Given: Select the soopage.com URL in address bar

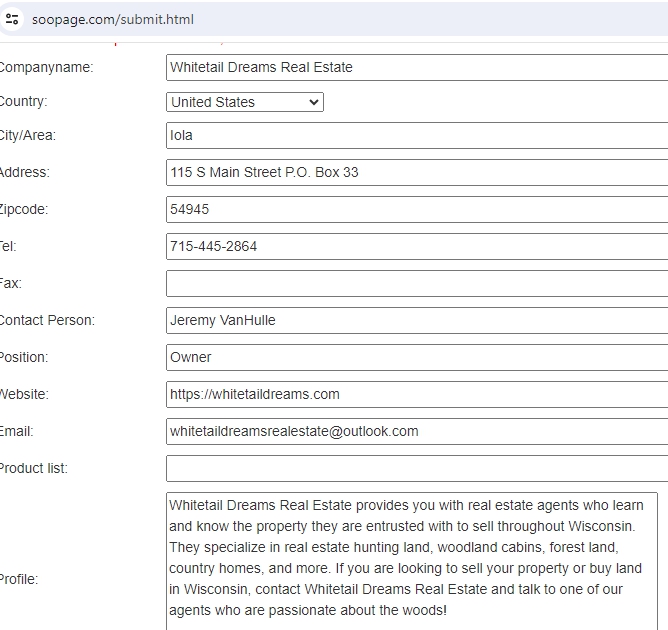Looking at the screenshot, I should pyautogui.click(x=113, y=19).
